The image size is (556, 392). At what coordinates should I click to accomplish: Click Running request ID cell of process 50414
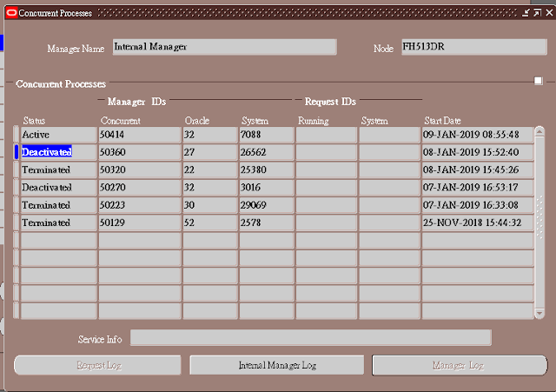[x=327, y=135]
